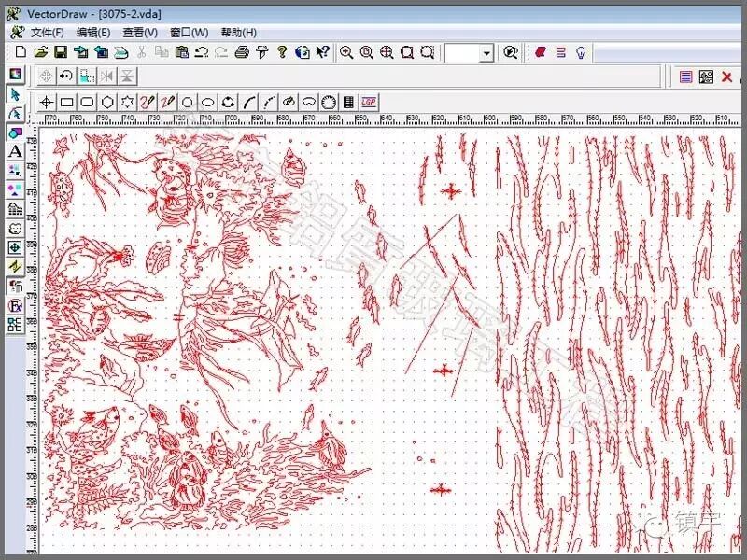Open the 帮助(H) menu
Screen dimensions: 747x560
[239, 33]
